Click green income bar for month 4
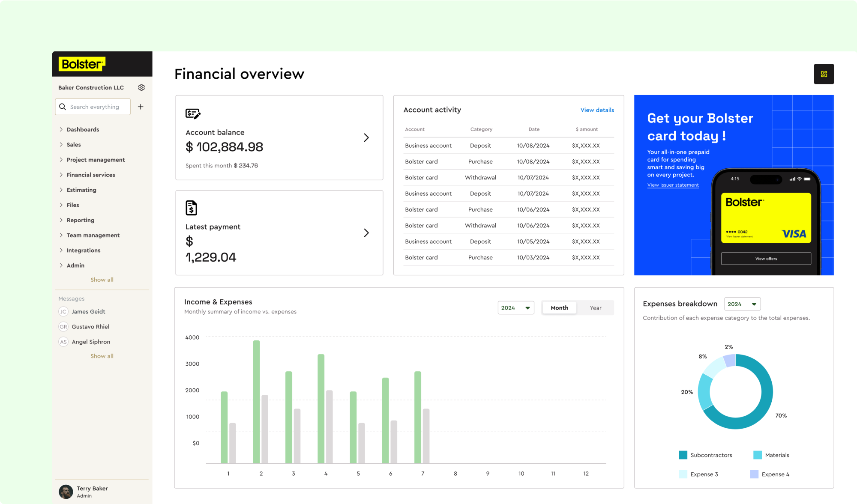 pos(321,409)
